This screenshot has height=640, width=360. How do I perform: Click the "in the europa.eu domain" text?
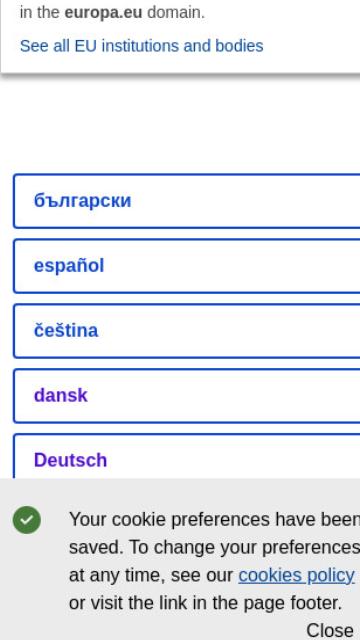112,13
